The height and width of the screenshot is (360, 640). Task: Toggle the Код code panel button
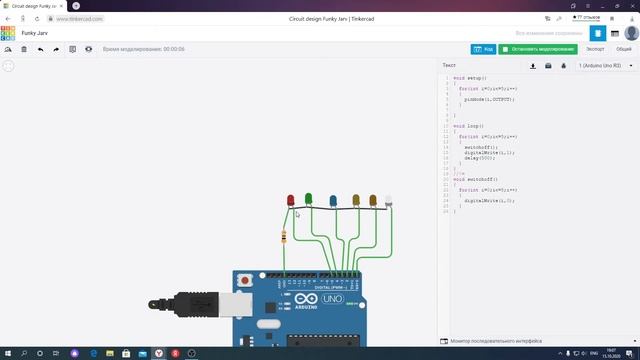pos(483,49)
